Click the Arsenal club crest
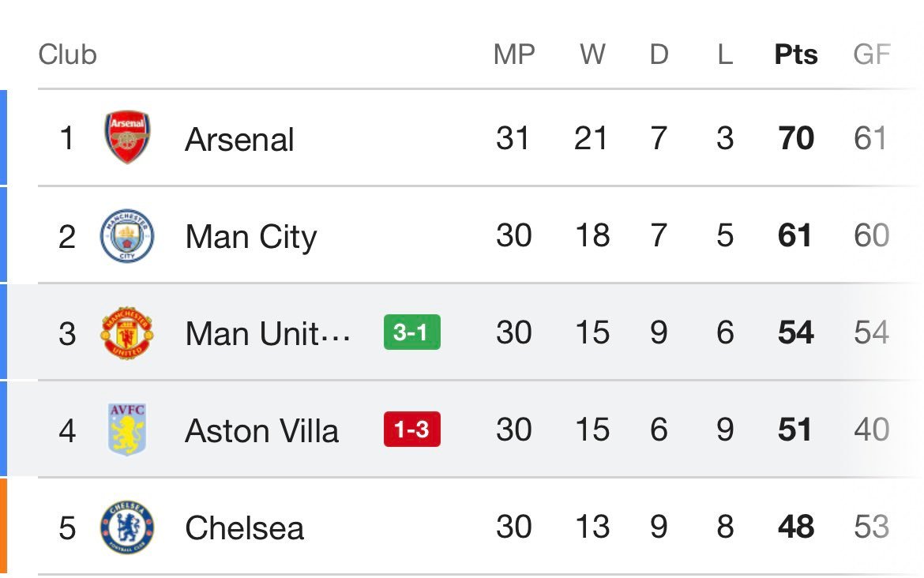The image size is (924, 578). [127, 138]
